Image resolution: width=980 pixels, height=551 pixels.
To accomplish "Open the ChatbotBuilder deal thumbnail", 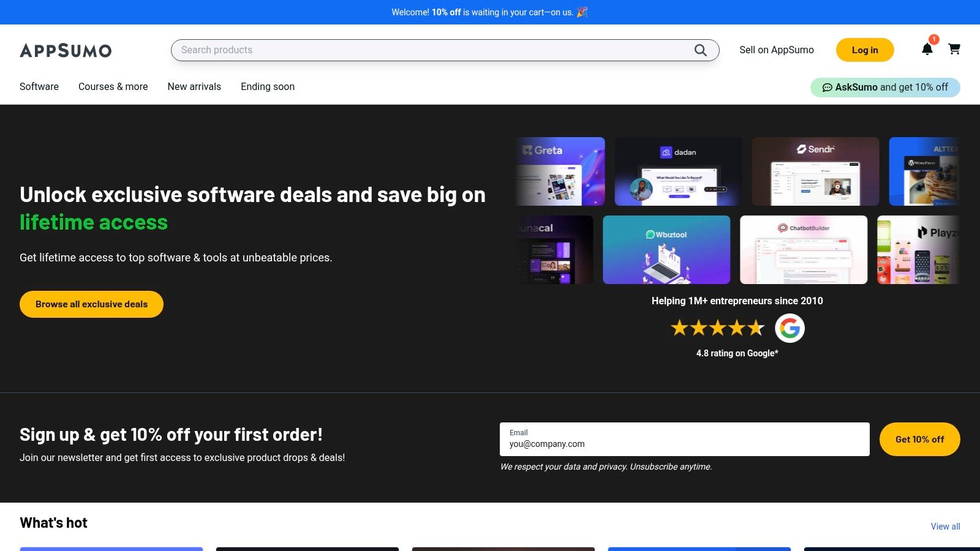I will tap(804, 250).
